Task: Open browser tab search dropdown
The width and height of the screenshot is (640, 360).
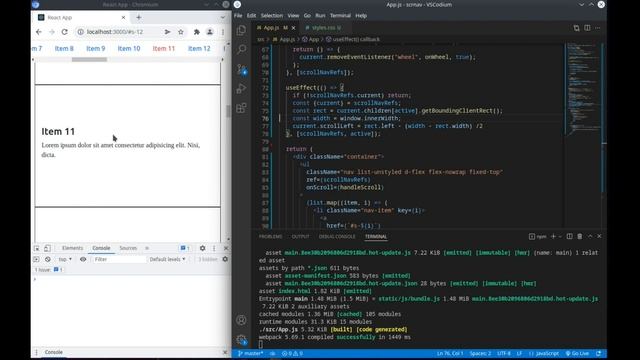Action: pos(222,18)
